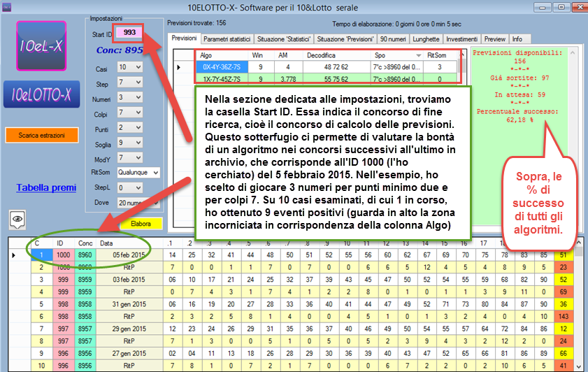The width and height of the screenshot is (588, 372).
Task: Minimize the 10ELOTTO-X window
Action: coord(543,7)
